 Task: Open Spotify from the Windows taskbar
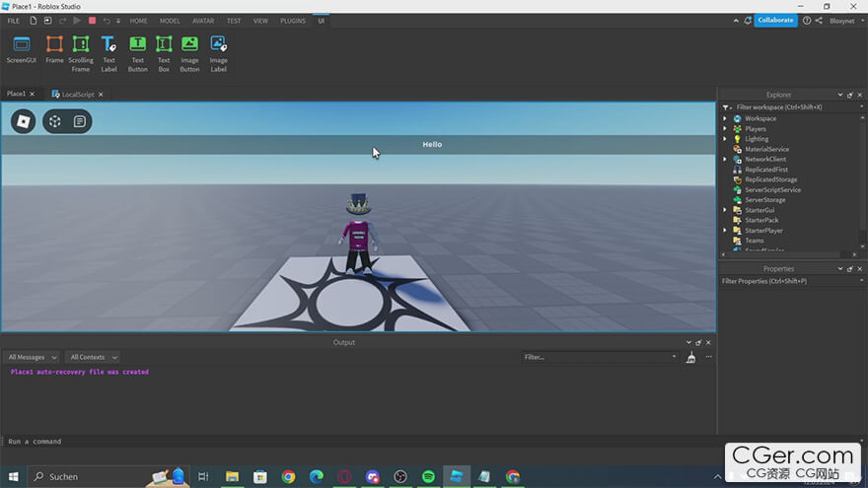(428, 476)
